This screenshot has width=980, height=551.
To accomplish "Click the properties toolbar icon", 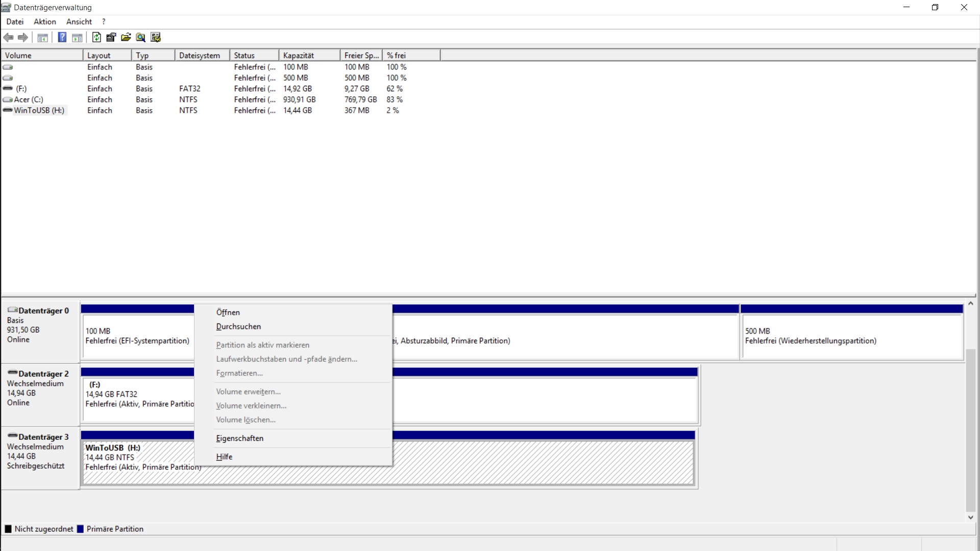I will click(x=111, y=37).
